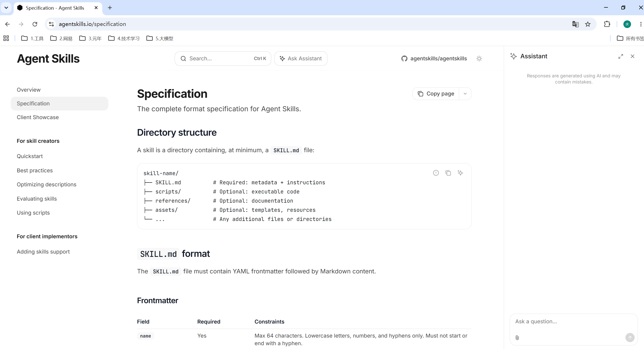The width and height of the screenshot is (644, 349).
Task: Open the 所有书签 all bookmarks folder
Action: tap(631, 38)
